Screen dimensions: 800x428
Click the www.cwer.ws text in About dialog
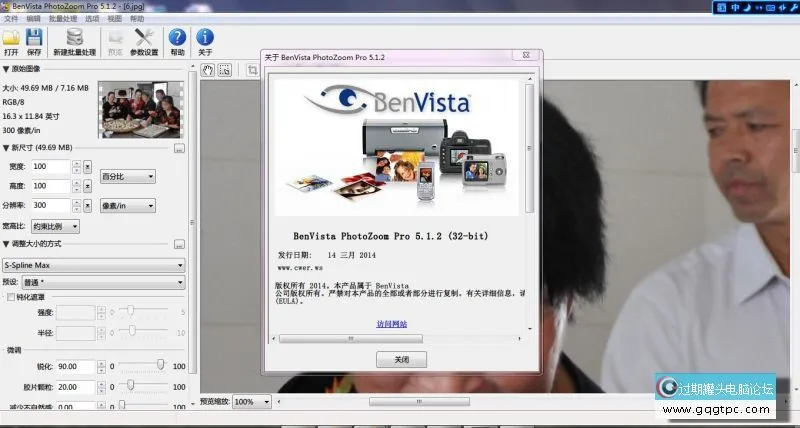(x=300, y=267)
